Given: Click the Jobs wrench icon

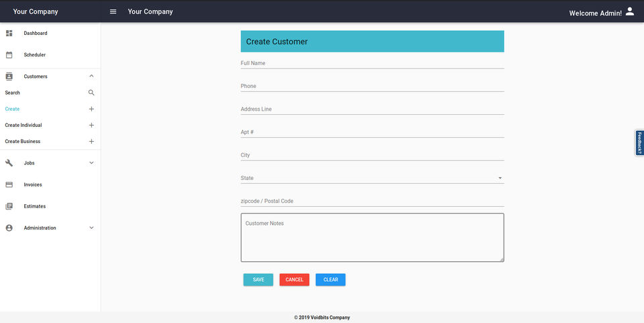Looking at the screenshot, I should click(9, 163).
